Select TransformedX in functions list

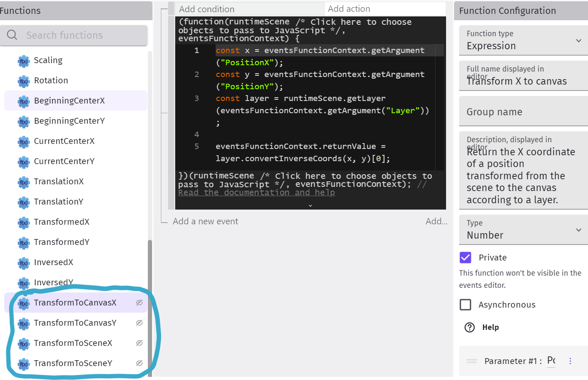pos(61,222)
